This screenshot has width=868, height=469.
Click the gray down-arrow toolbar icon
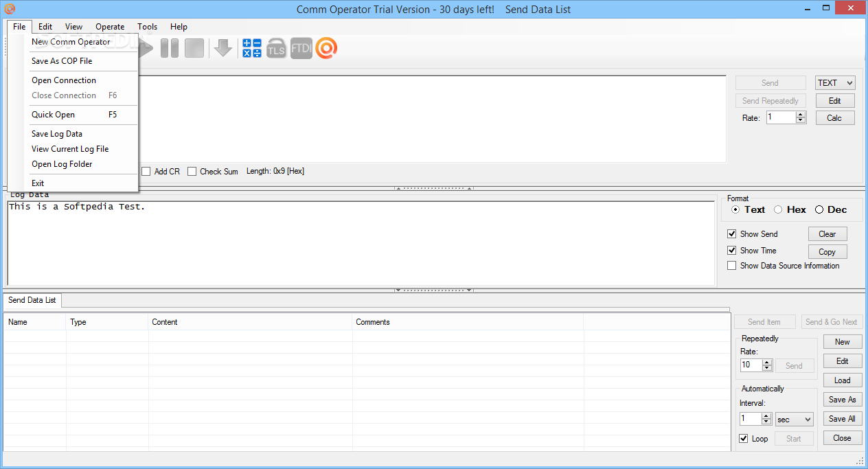click(x=222, y=48)
